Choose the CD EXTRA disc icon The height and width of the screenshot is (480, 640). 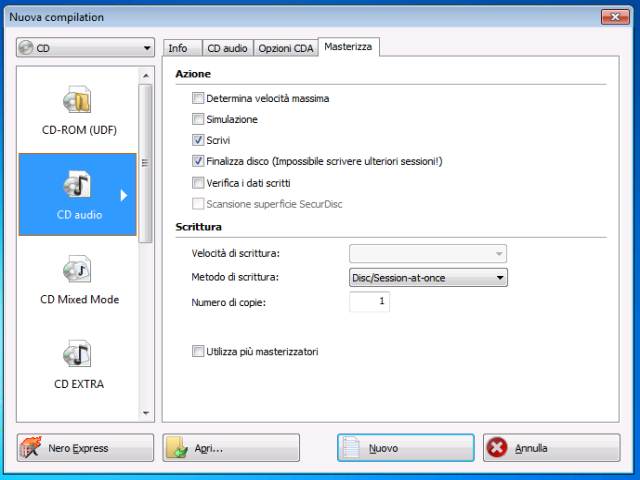[x=77, y=354]
